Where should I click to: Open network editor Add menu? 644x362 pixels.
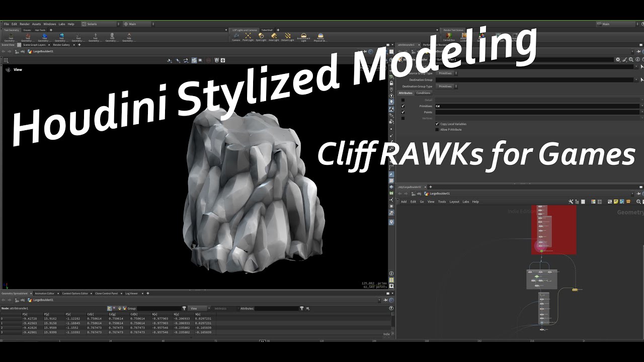click(404, 202)
